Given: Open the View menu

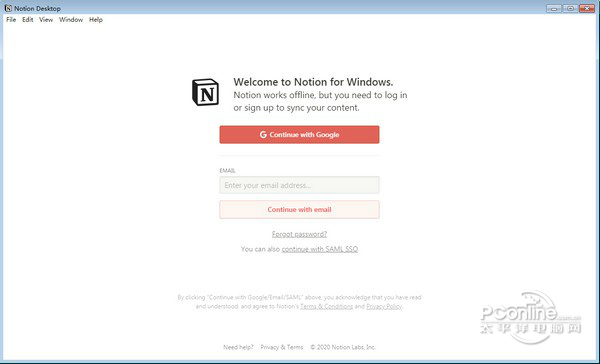Looking at the screenshot, I should (46, 20).
